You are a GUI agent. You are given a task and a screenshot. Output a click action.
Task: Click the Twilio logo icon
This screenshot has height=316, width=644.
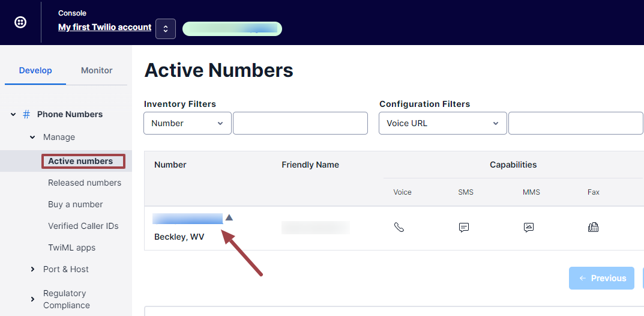point(20,22)
